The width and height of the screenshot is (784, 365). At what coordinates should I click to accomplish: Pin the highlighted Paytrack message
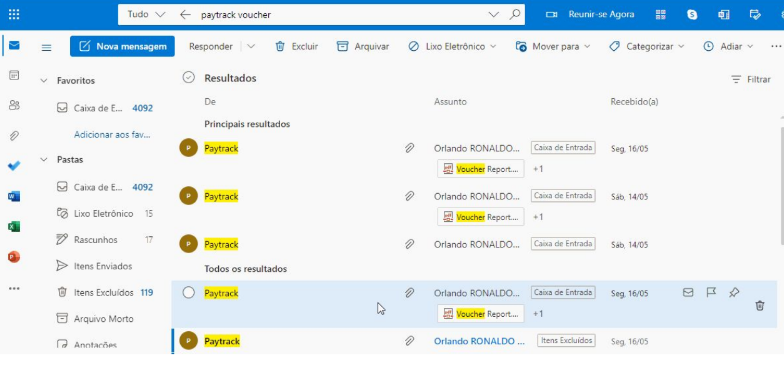pyautogui.click(x=734, y=292)
